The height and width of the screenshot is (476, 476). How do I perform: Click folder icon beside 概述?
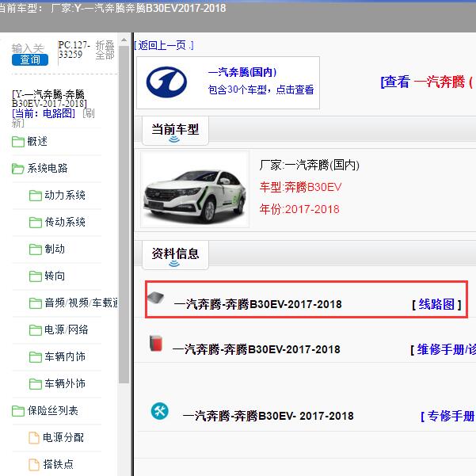click(x=18, y=142)
